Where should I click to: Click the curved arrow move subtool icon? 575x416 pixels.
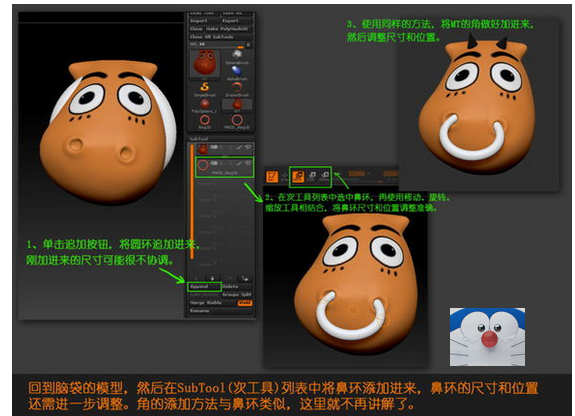coord(245,278)
